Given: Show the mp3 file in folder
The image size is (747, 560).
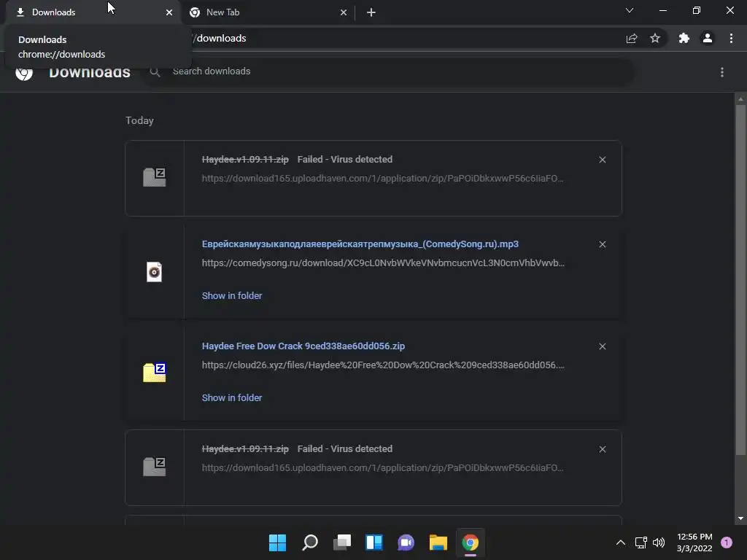Looking at the screenshot, I should 232,296.
